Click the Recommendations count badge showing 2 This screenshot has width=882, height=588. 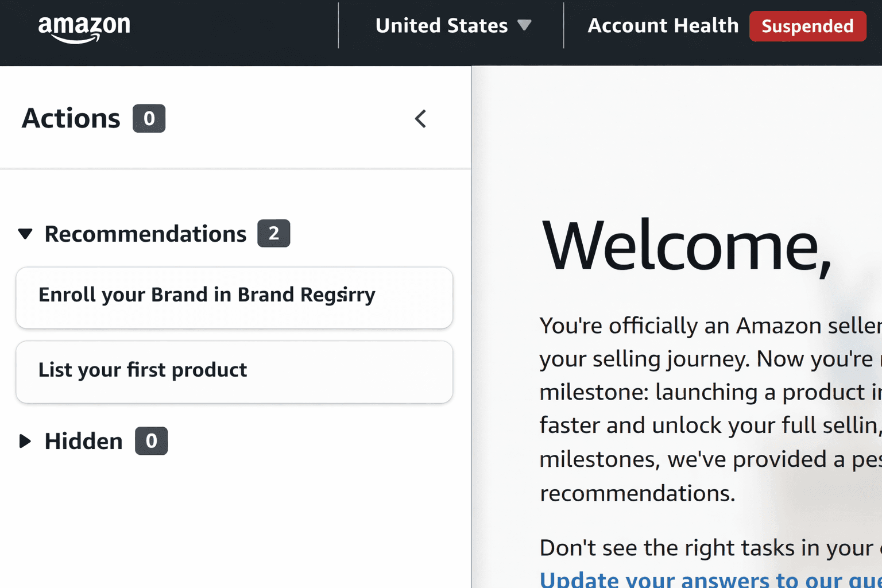[x=274, y=234]
